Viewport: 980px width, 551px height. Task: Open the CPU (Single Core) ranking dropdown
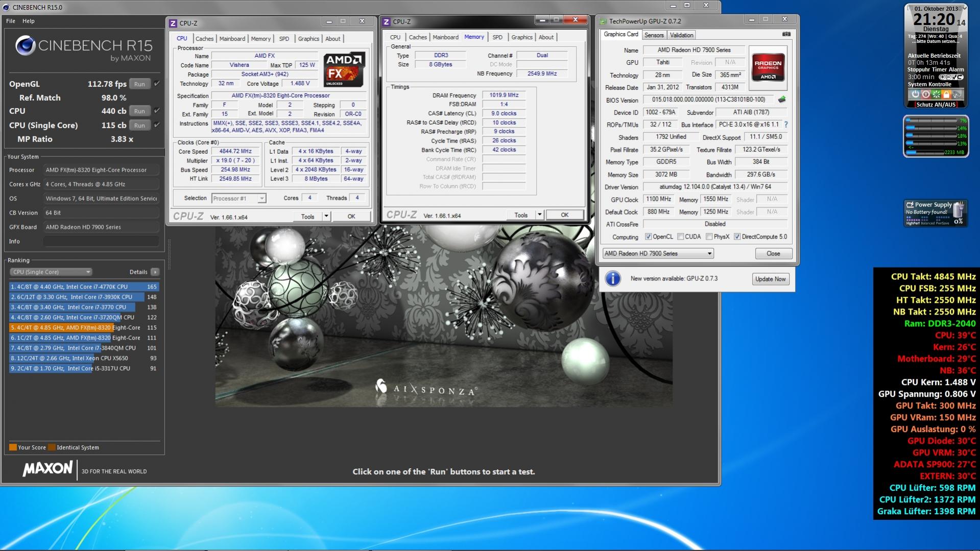pyautogui.click(x=51, y=272)
